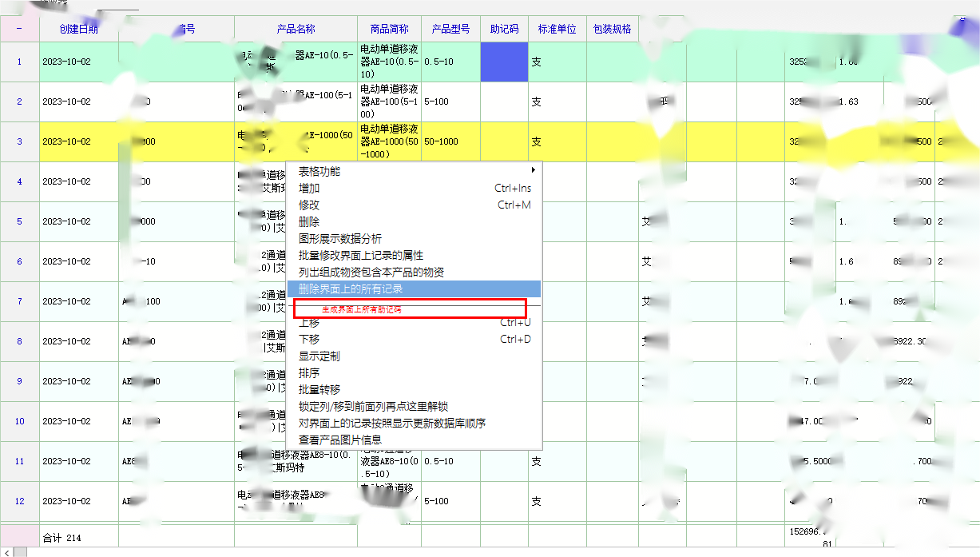Click the 创建日期 column header
The image size is (980, 557).
79,29
